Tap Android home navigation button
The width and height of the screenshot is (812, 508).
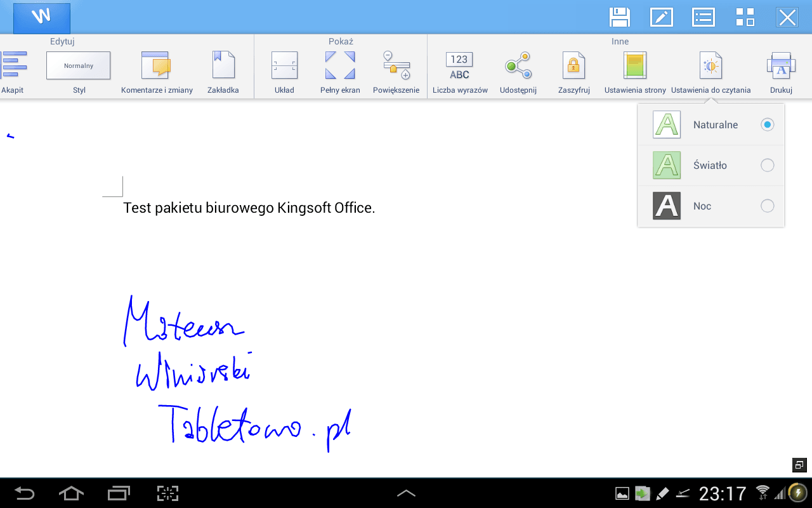[x=71, y=493]
